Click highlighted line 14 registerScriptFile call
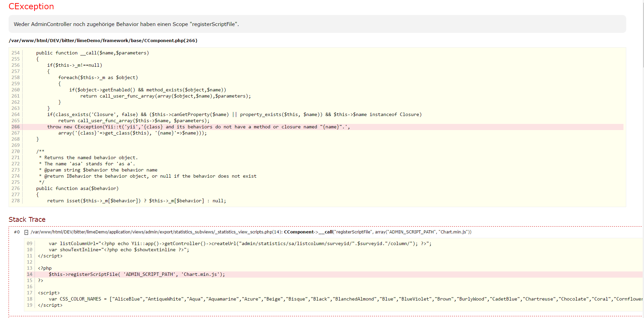Image resolution: width=644 pixels, height=318 pixels. coord(137,275)
